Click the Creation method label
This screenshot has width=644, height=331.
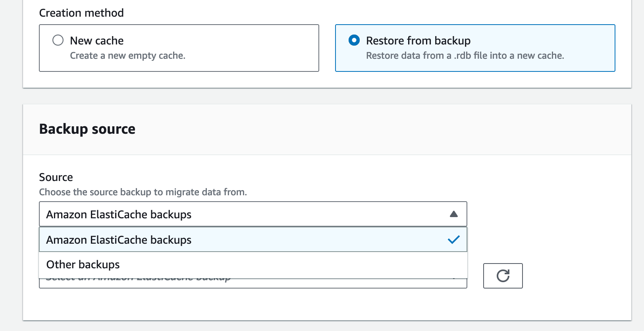(x=81, y=13)
